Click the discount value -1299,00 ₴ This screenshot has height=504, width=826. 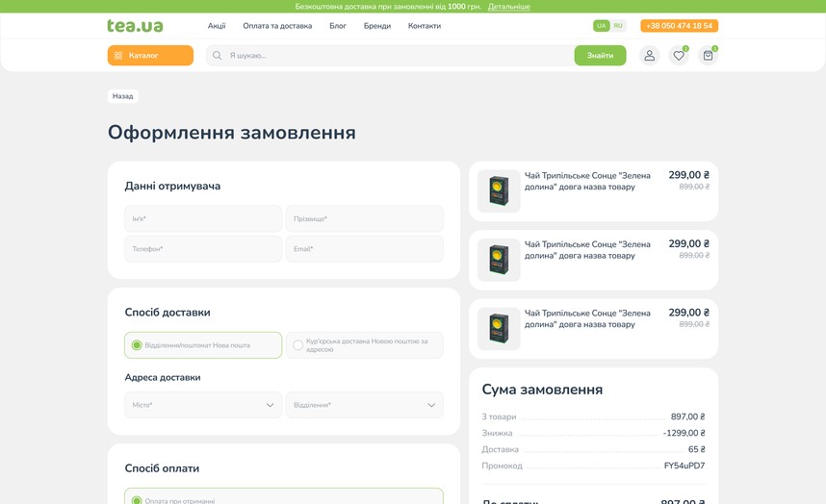point(684,433)
